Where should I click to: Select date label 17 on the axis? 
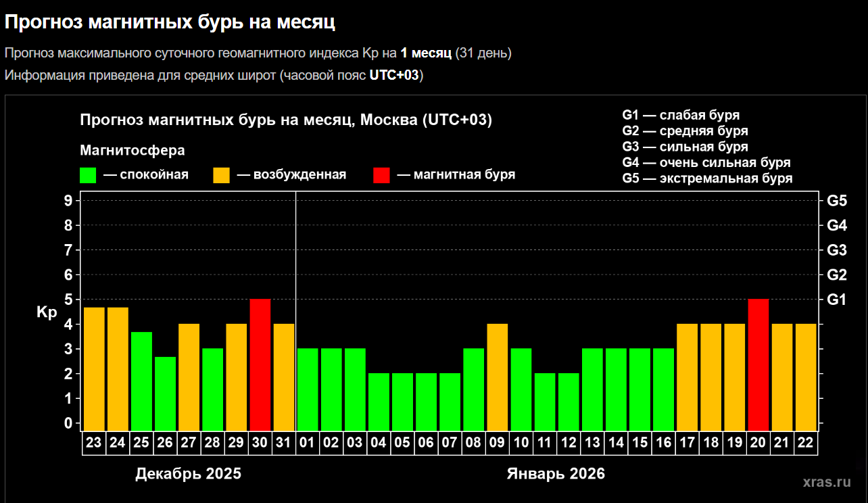point(688,444)
